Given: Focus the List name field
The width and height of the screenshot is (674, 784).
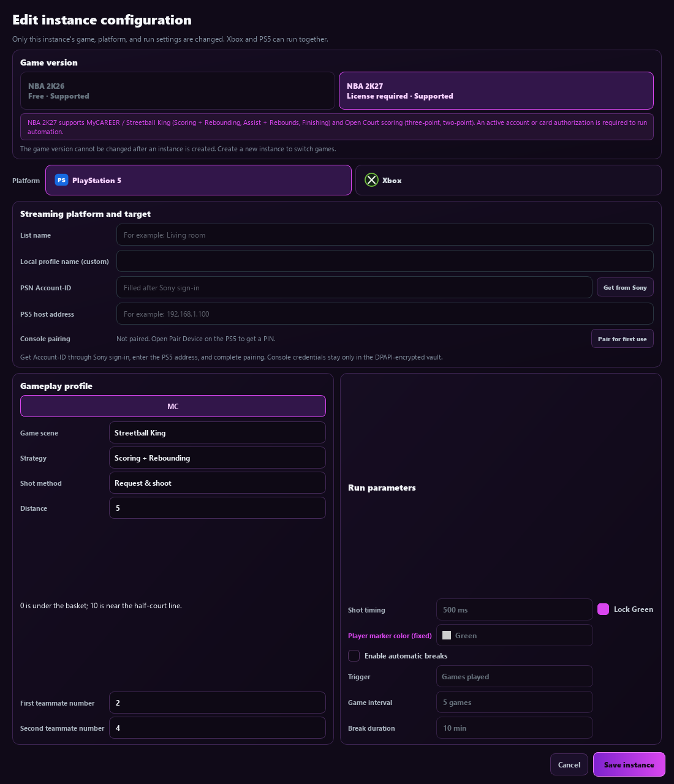Looking at the screenshot, I should click(x=385, y=235).
